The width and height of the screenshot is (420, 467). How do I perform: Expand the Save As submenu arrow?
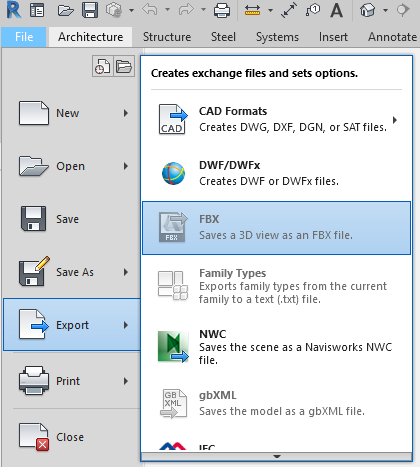pyautogui.click(x=126, y=272)
